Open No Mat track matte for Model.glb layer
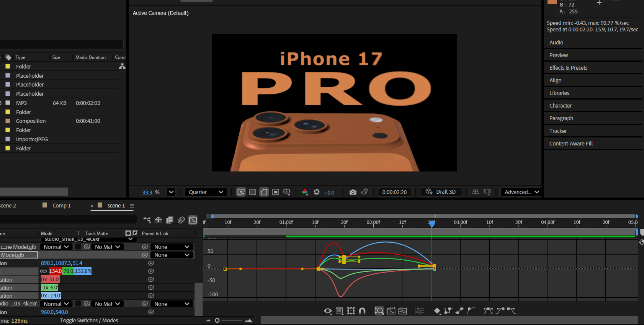The image size is (644, 325). [108, 247]
